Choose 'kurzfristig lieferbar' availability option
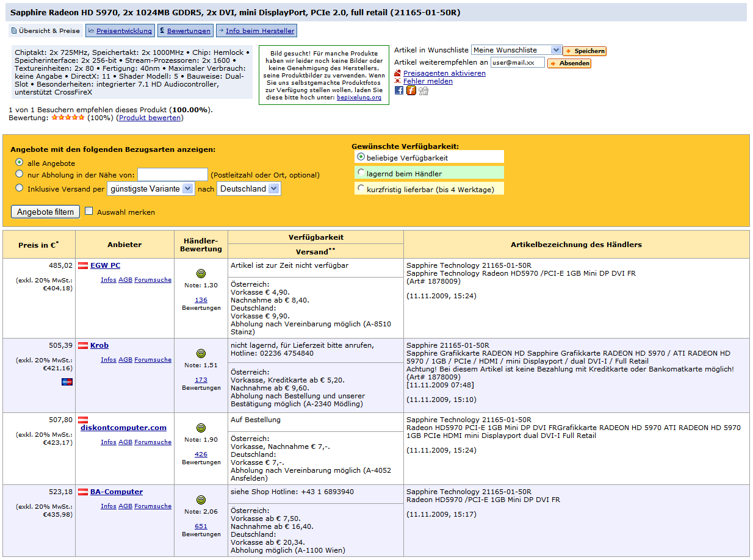 [x=361, y=188]
